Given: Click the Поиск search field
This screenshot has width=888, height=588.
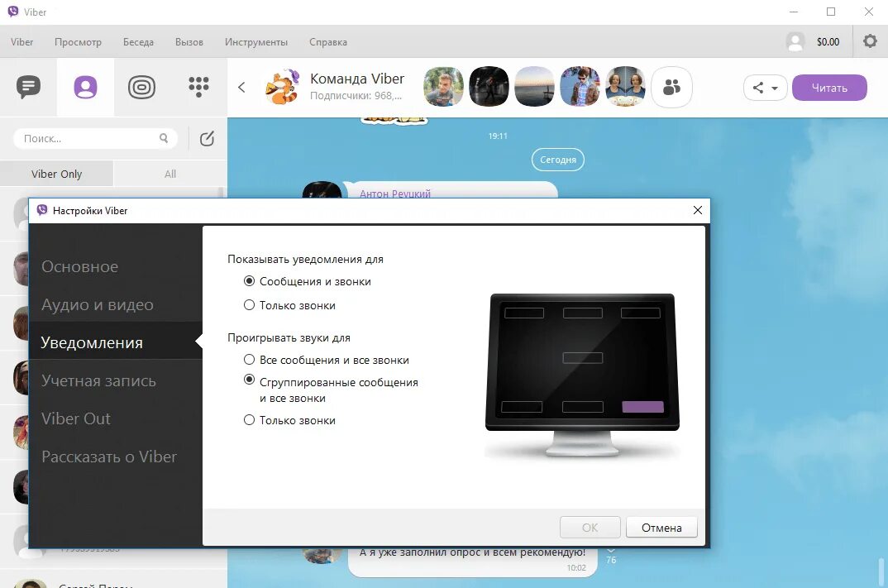Looking at the screenshot, I should point(95,138).
